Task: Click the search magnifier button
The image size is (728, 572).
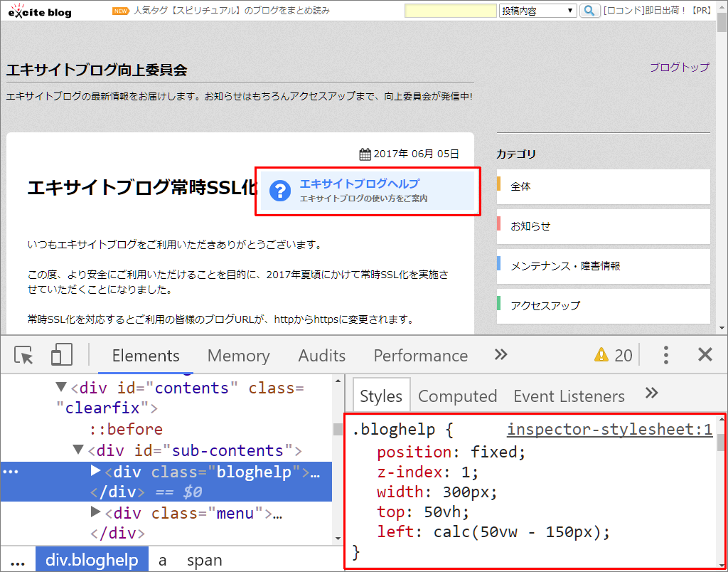Action: 589,11
